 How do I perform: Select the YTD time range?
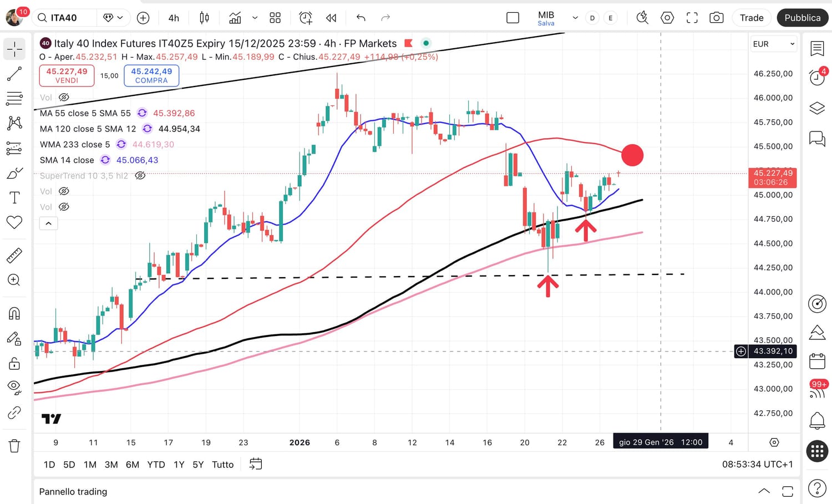(156, 465)
